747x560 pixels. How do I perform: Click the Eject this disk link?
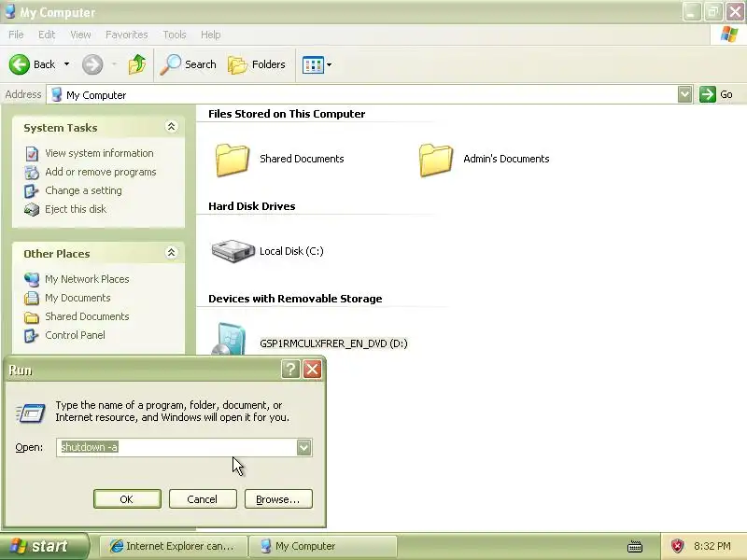[76, 209]
